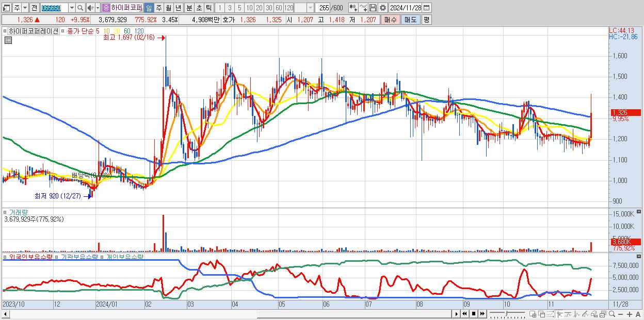This screenshot has height=320, width=644.
Task: Click the 매수 buy button
Action: pos(391,20)
